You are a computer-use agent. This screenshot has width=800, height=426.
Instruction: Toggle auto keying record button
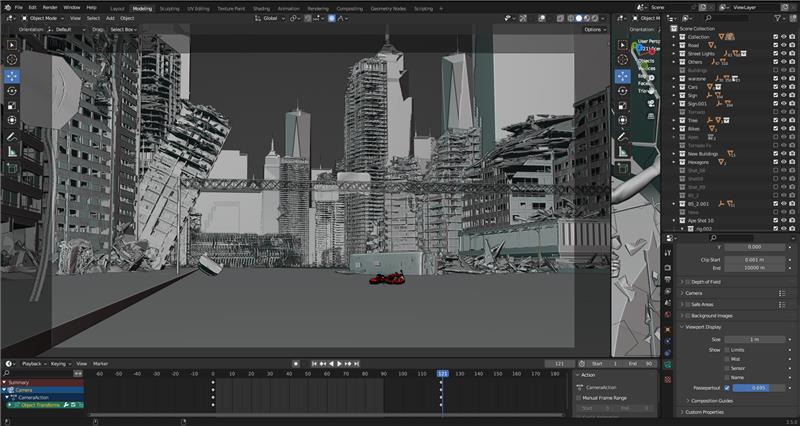(x=295, y=364)
